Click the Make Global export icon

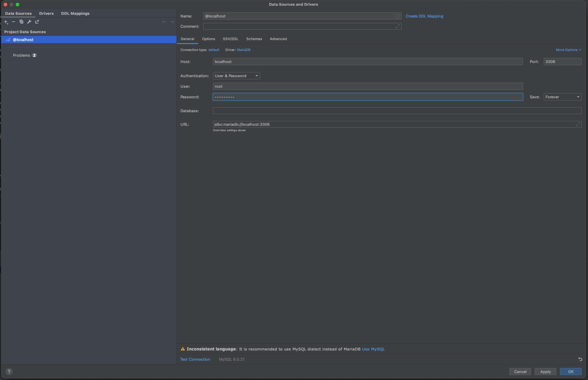[x=37, y=22]
